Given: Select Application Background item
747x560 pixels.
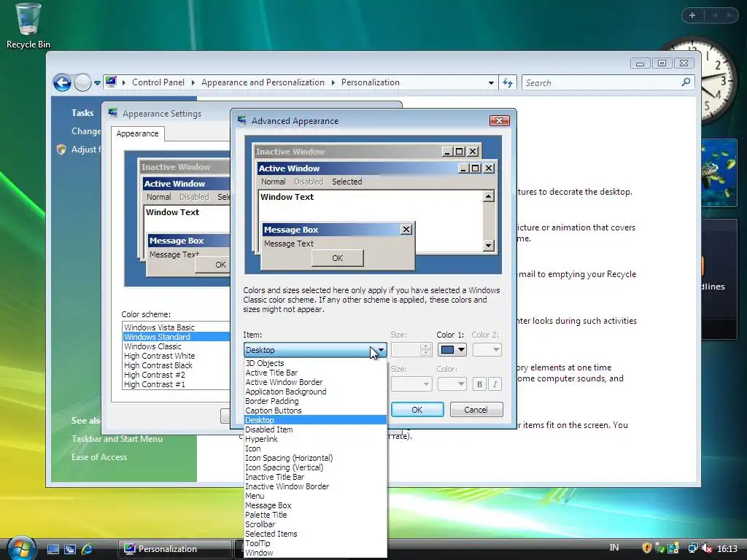Looking at the screenshot, I should click(x=315, y=392).
